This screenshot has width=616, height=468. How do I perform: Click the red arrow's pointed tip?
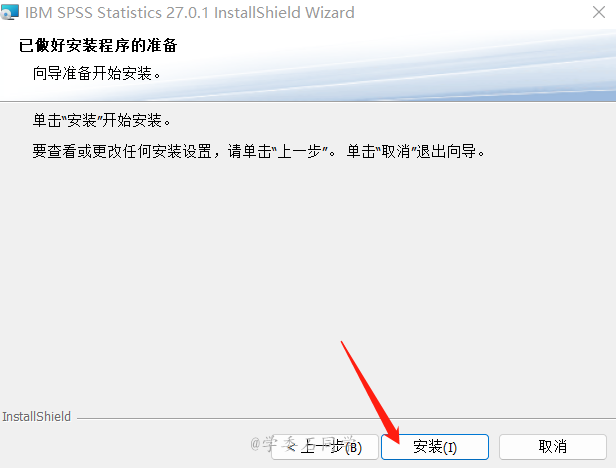coord(397,441)
